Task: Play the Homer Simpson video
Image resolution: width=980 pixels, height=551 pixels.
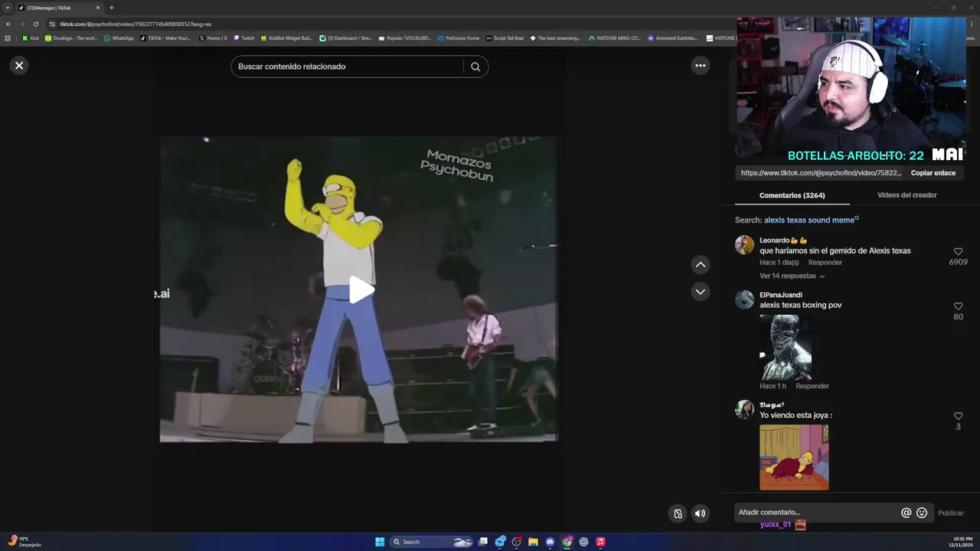Action: coord(361,290)
